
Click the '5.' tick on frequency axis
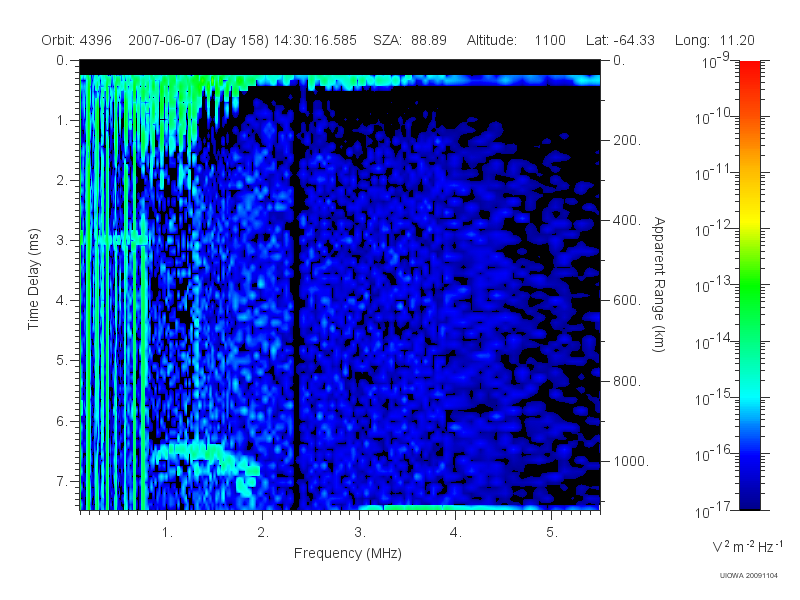pos(552,533)
